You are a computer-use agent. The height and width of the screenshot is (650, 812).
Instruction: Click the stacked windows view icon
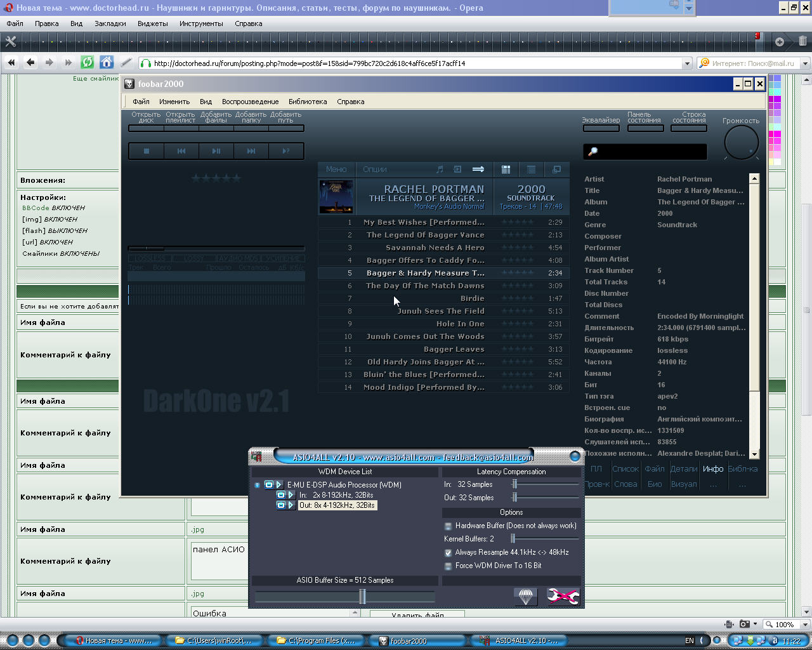click(x=556, y=169)
